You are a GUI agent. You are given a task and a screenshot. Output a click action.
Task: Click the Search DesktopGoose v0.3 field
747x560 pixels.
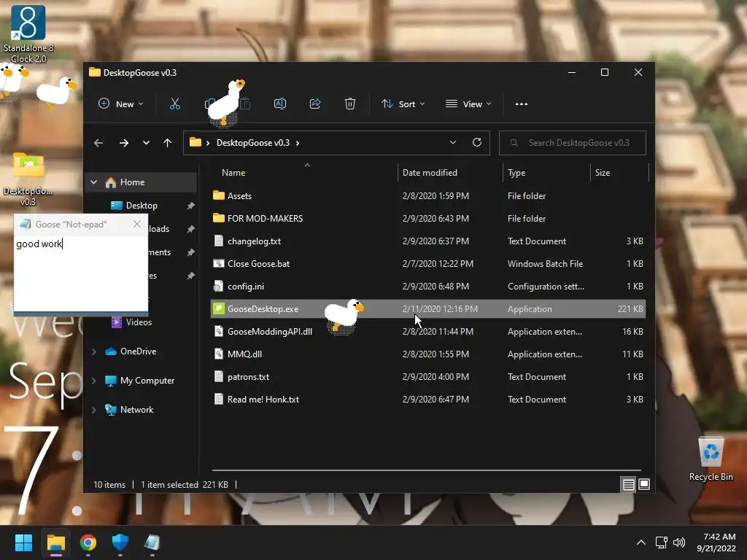point(572,143)
